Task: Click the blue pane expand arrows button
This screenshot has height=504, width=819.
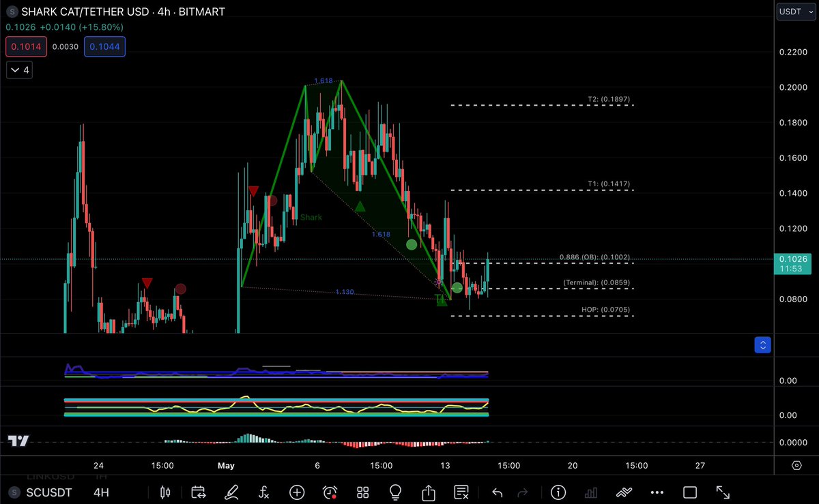Action: pos(763,345)
